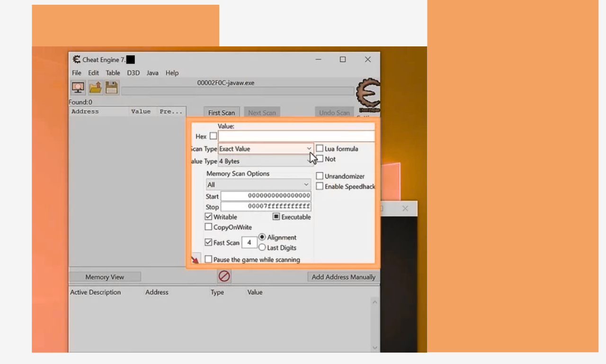Click the Stop address field
This screenshot has width=606, height=364.
(x=266, y=207)
